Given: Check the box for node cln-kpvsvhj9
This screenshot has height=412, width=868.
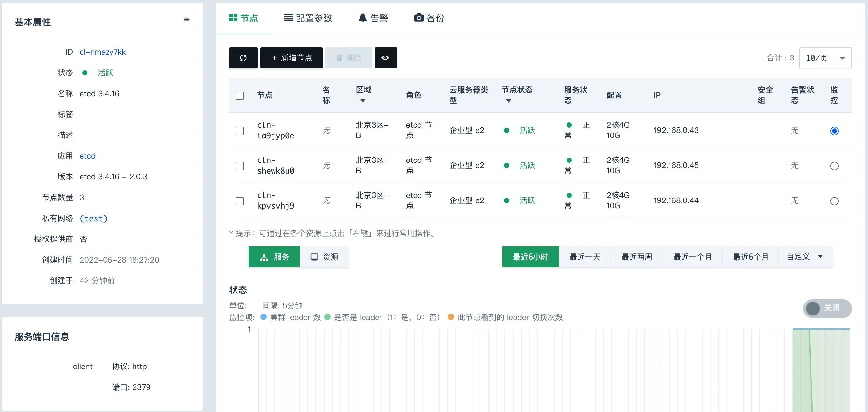Looking at the screenshot, I should tap(239, 201).
